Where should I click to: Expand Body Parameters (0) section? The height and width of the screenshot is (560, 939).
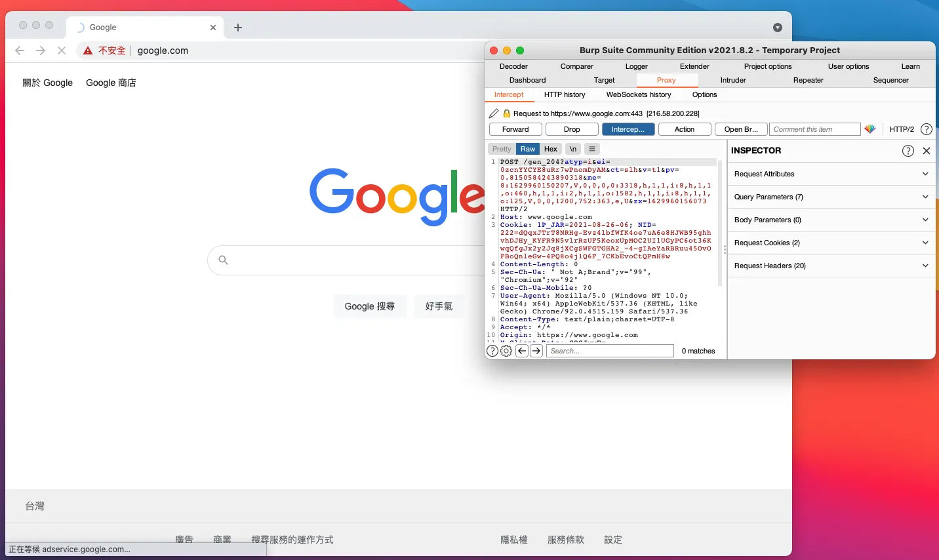[831, 220]
